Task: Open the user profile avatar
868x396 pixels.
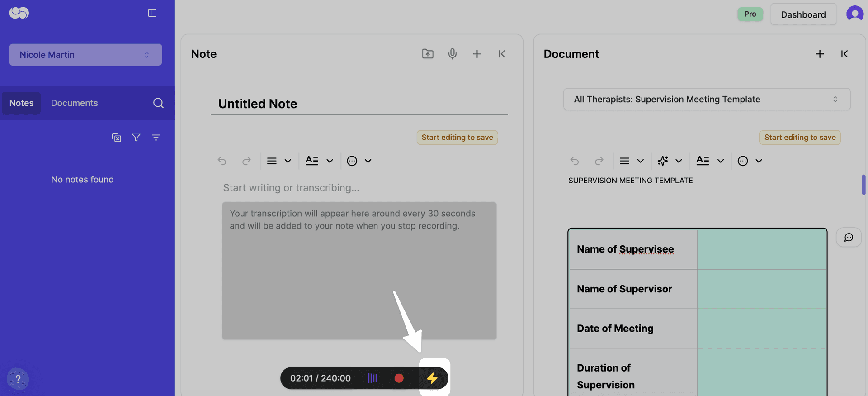Action: point(854,14)
